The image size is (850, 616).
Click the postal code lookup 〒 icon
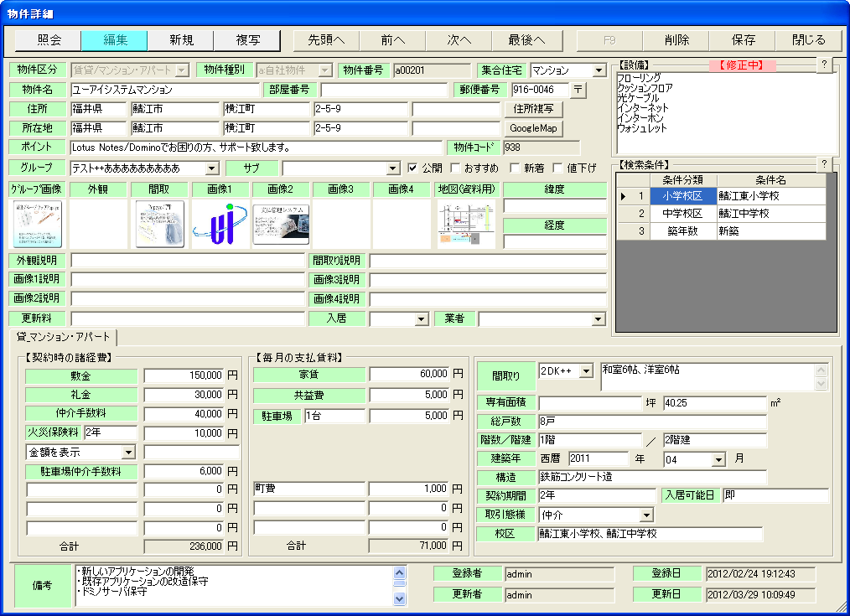tap(578, 90)
